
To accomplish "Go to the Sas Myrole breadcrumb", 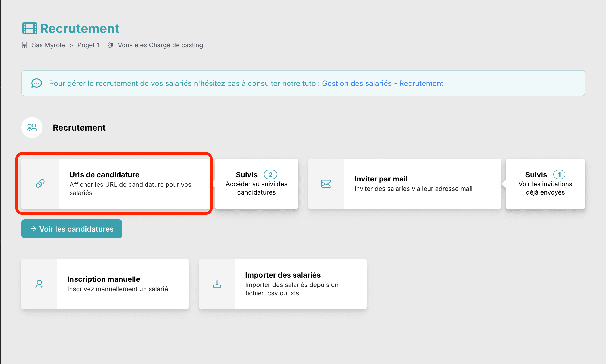I will 48,45.
